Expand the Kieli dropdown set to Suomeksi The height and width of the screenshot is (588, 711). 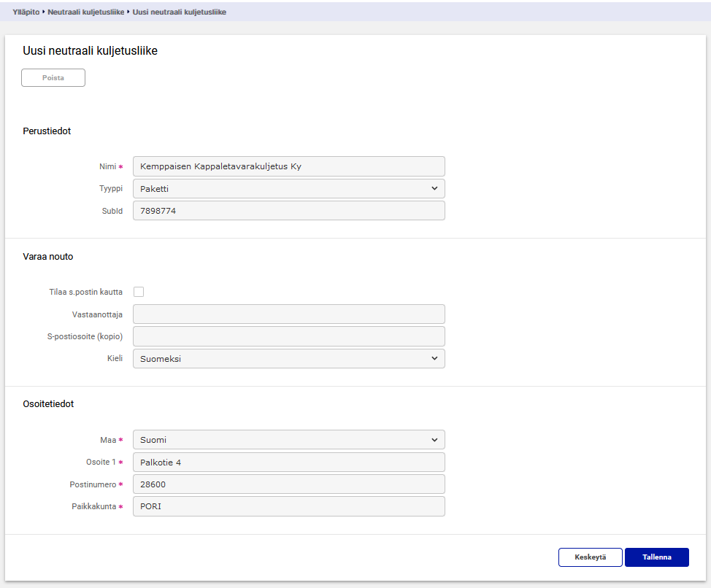click(288, 359)
